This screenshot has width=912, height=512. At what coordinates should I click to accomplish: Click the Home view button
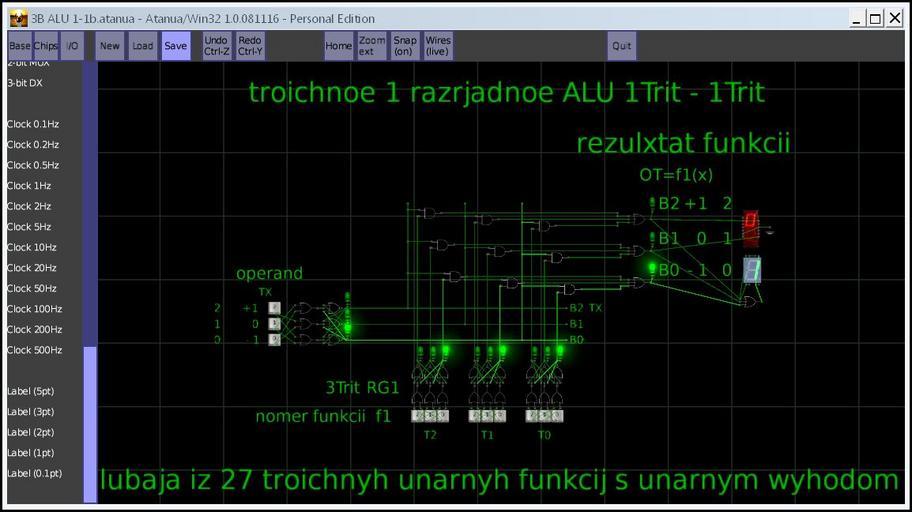tap(338, 46)
